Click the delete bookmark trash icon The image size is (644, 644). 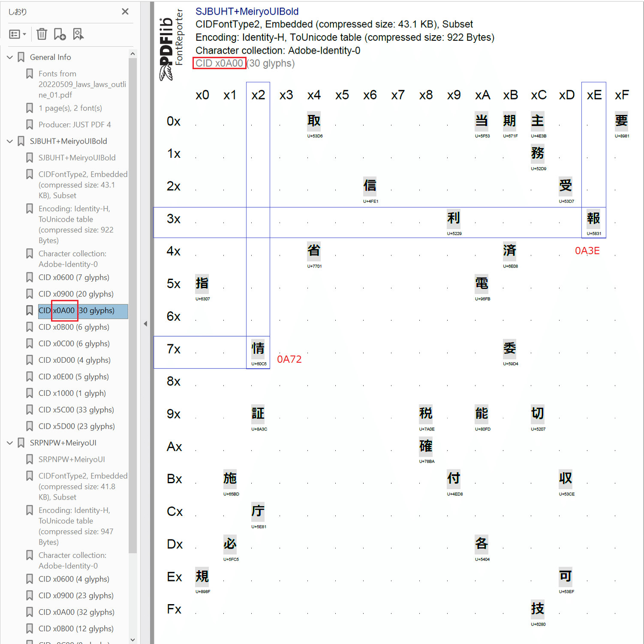[42, 34]
